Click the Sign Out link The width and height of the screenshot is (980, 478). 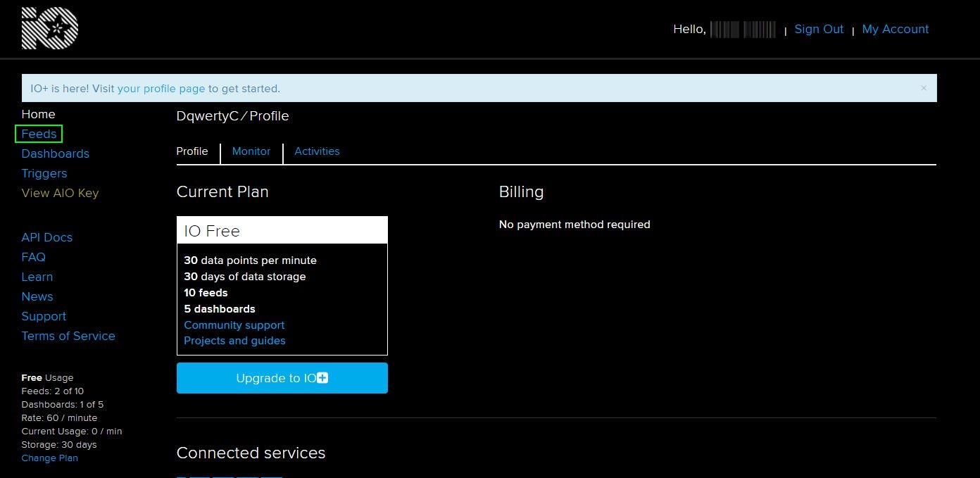point(819,29)
